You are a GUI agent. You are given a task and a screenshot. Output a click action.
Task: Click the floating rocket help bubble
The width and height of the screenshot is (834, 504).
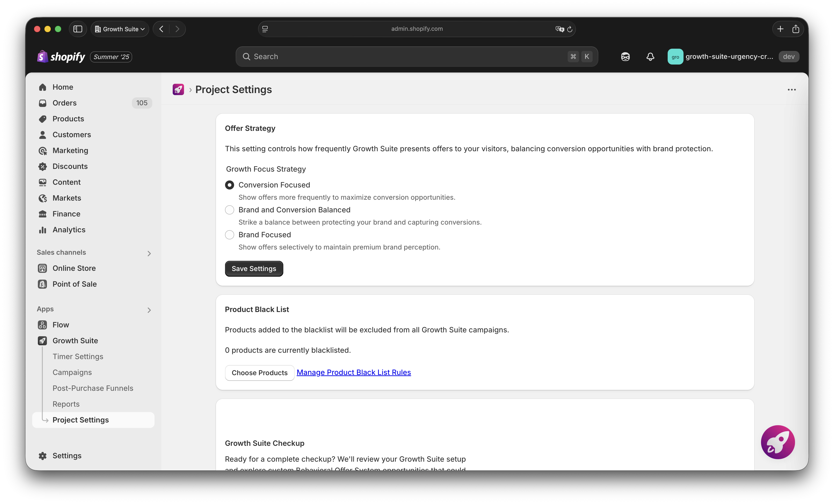(x=778, y=442)
